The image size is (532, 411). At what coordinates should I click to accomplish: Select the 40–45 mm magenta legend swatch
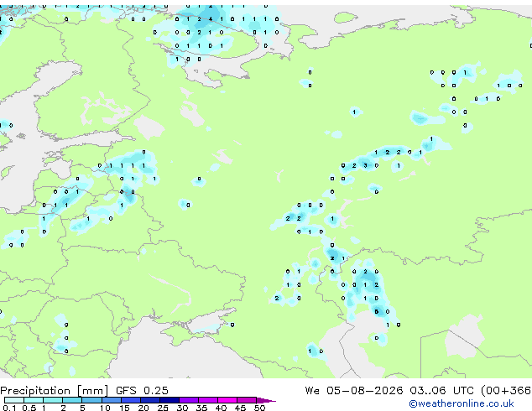[x=227, y=400]
